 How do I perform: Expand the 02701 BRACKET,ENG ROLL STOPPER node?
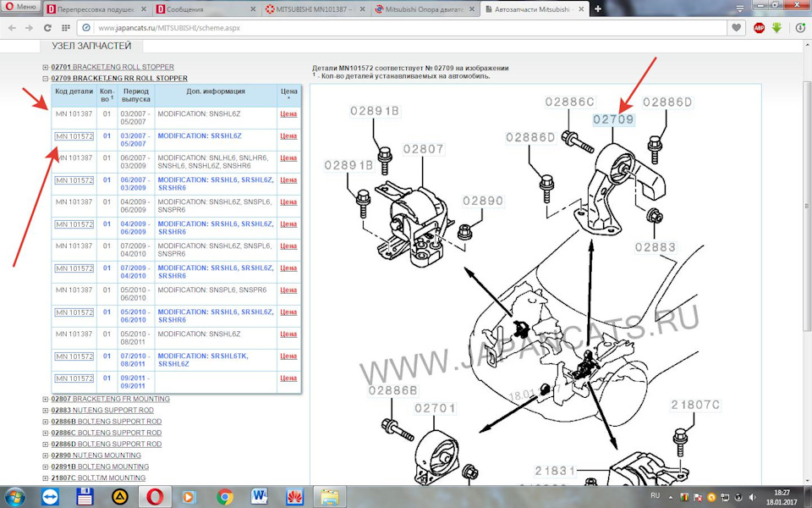pos(46,68)
